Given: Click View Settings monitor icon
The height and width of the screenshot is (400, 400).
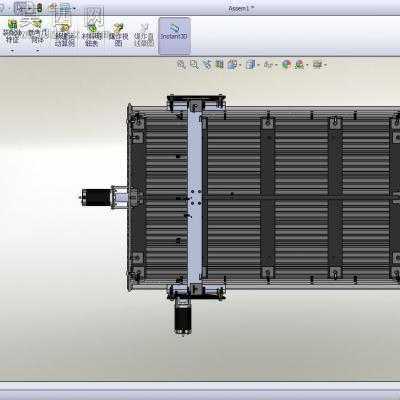Looking at the screenshot, I should click(317, 64).
